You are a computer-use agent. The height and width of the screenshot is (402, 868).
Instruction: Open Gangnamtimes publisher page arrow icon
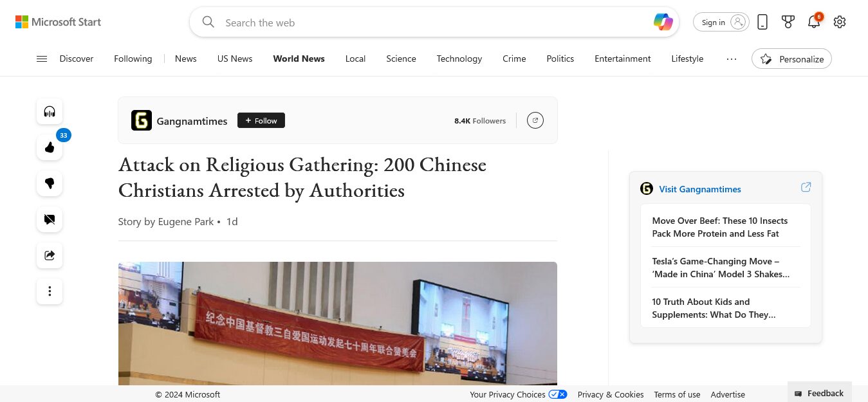tap(535, 120)
